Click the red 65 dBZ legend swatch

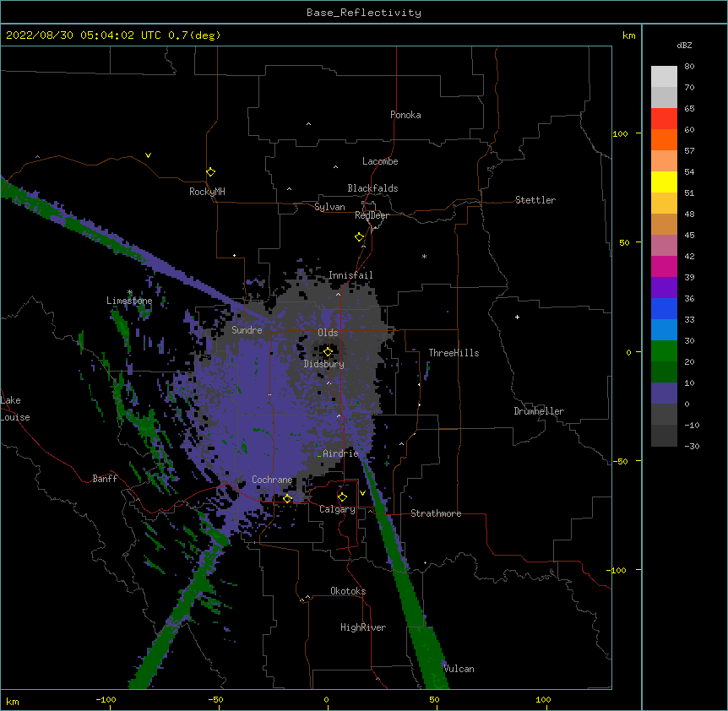pos(664,118)
